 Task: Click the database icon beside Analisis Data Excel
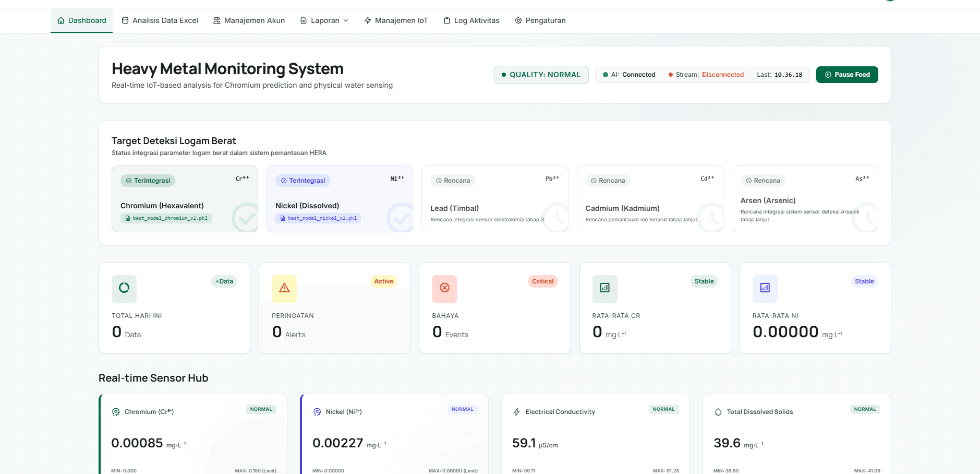point(125,20)
